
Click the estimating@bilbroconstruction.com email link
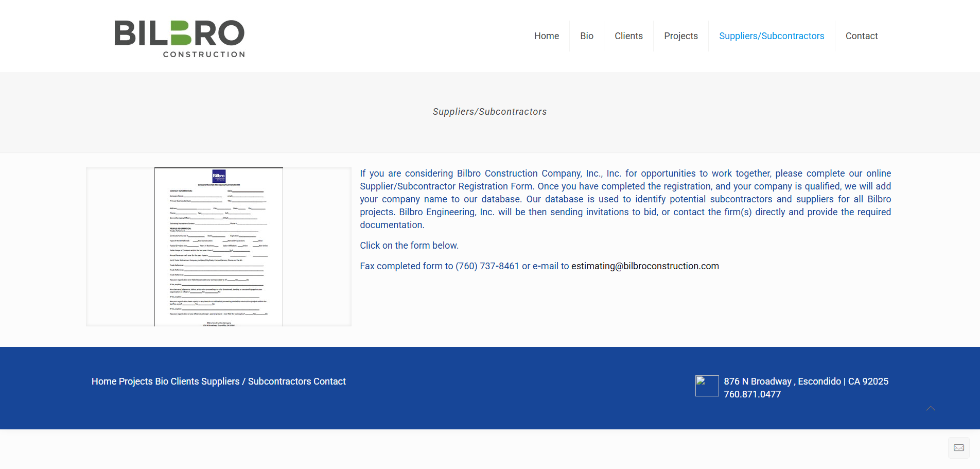coord(644,266)
